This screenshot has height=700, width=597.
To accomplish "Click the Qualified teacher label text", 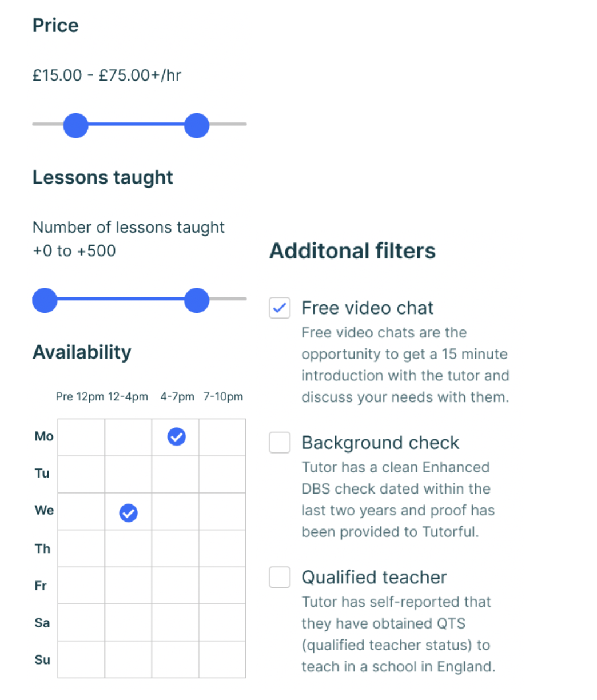I will pos(375,578).
